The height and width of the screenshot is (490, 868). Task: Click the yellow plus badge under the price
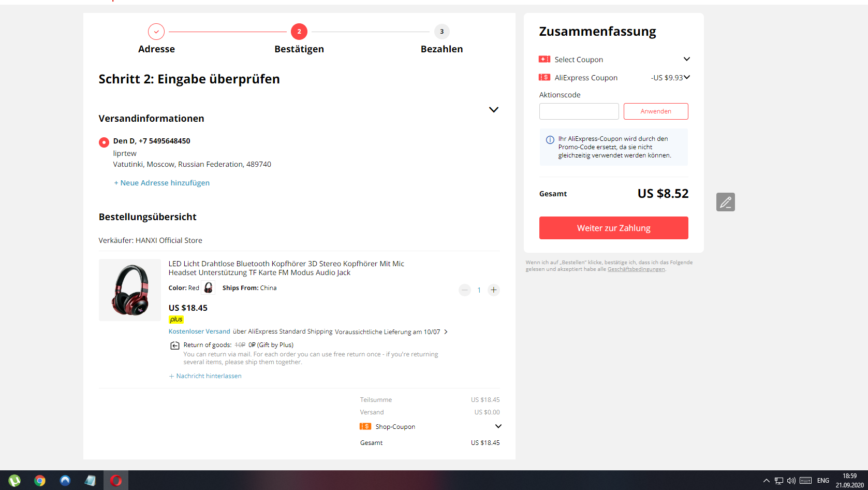pos(176,320)
